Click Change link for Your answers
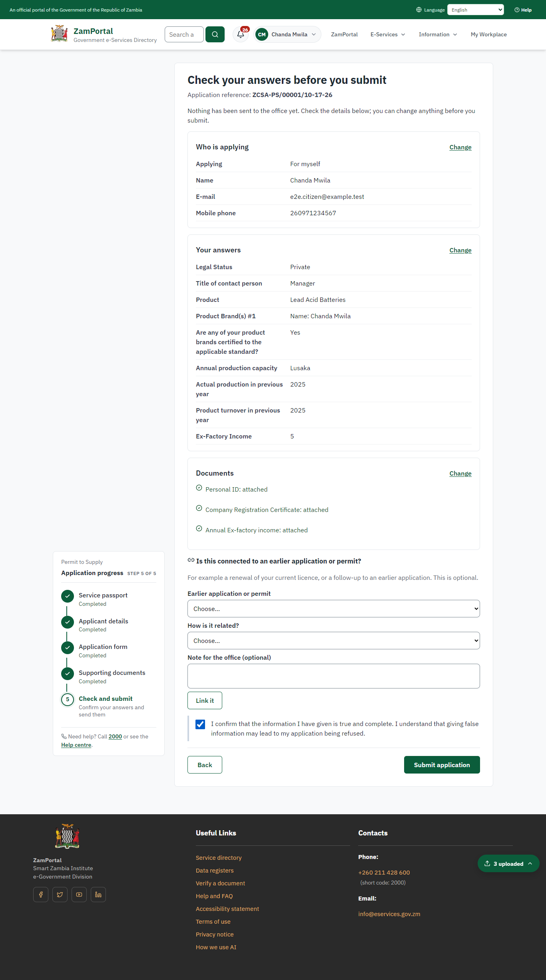The height and width of the screenshot is (980, 546). (460, 250)
